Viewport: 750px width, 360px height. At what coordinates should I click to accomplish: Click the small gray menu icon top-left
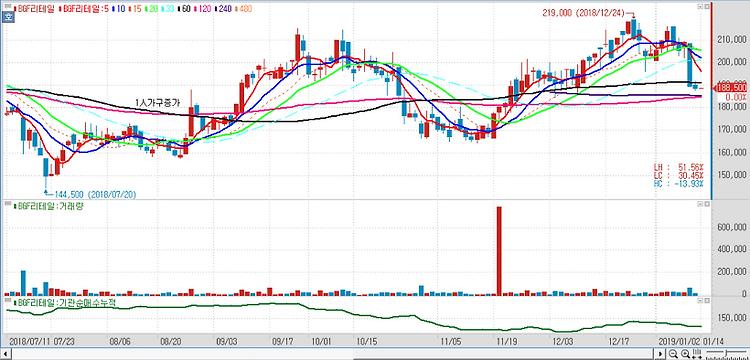pyautogui.click(x=8, y=6)
